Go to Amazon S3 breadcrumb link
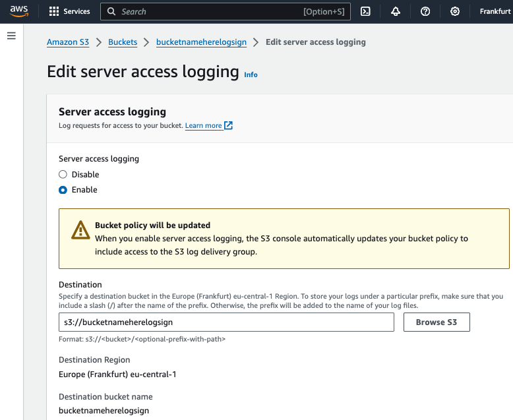This screenshot has height=420, width=513. point(68,42)
